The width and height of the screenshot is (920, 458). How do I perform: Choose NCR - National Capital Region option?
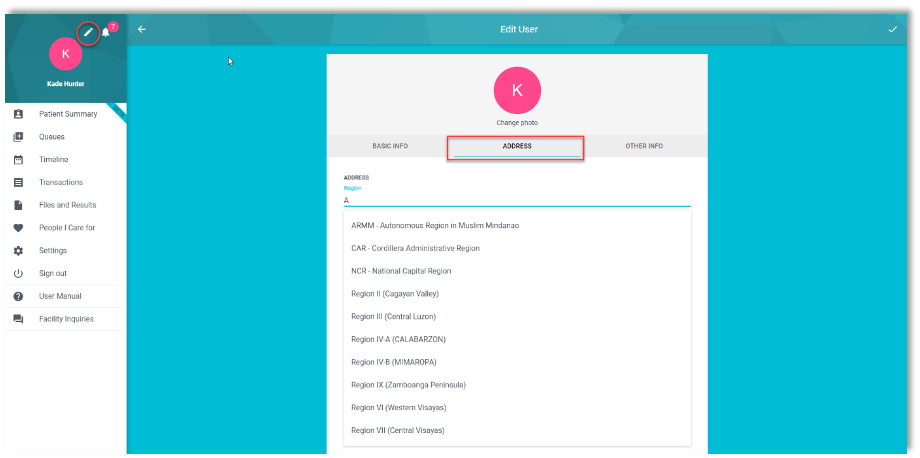[401, 271]
